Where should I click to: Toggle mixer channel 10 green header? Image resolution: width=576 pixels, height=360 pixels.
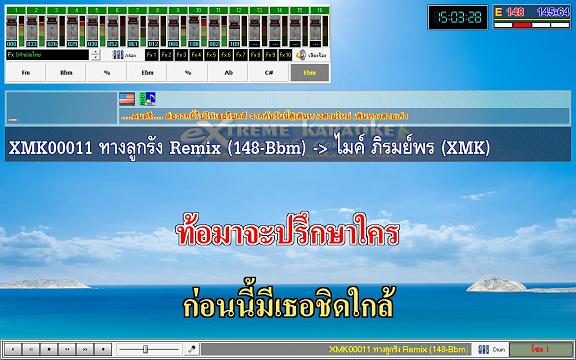198,10
